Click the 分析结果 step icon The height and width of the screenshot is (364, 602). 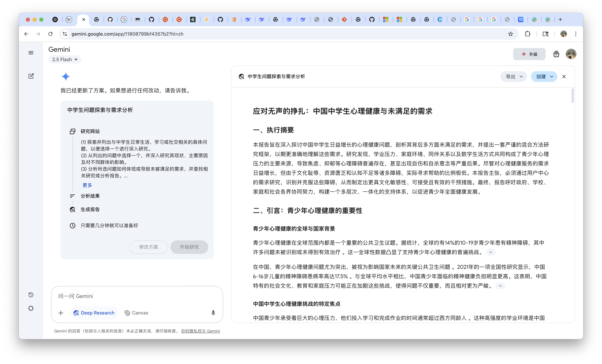point(73,196)
